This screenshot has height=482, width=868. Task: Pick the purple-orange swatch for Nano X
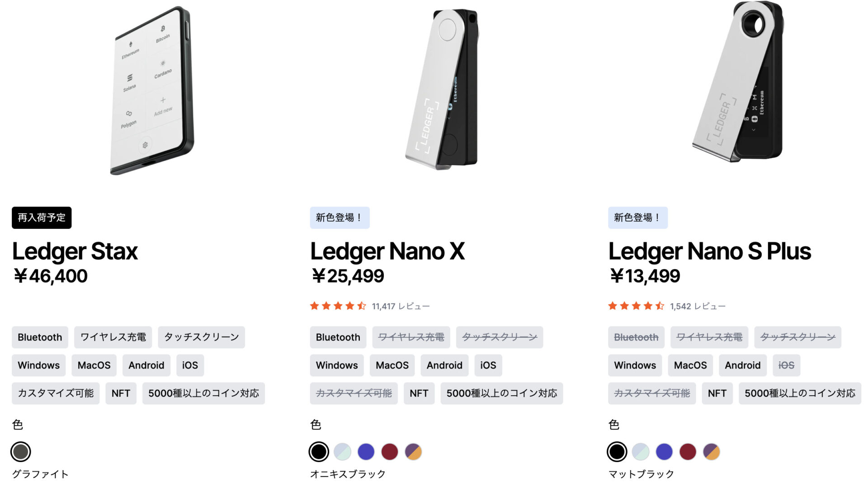[413, 451]
